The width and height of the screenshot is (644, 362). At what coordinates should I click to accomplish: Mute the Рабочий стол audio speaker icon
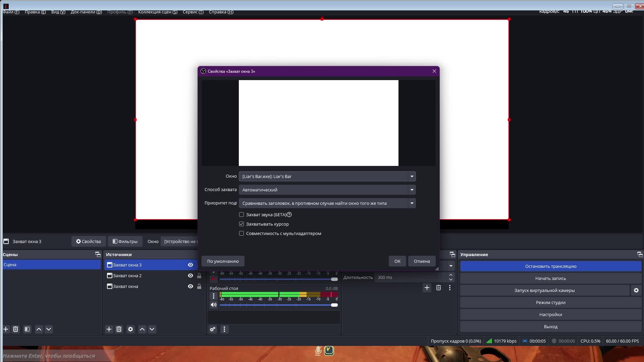coord(213,305)
